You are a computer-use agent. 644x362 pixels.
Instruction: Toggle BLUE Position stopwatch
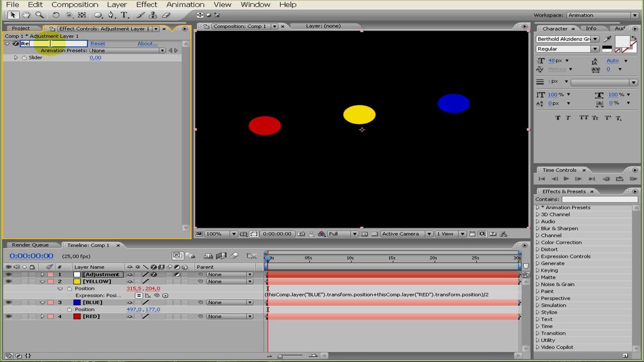coord(69,309)
